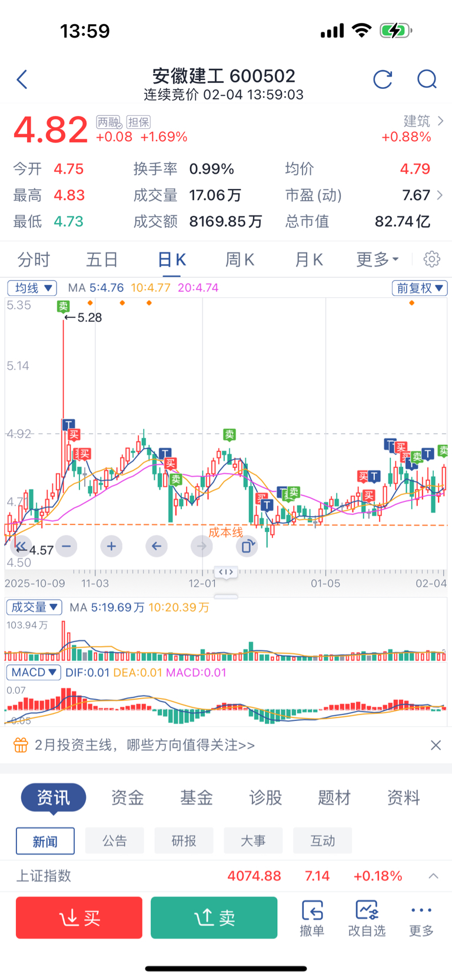Open the search magnifier icon
The height and width of the screenshot is (980, 452).
[x=427, y=79]
